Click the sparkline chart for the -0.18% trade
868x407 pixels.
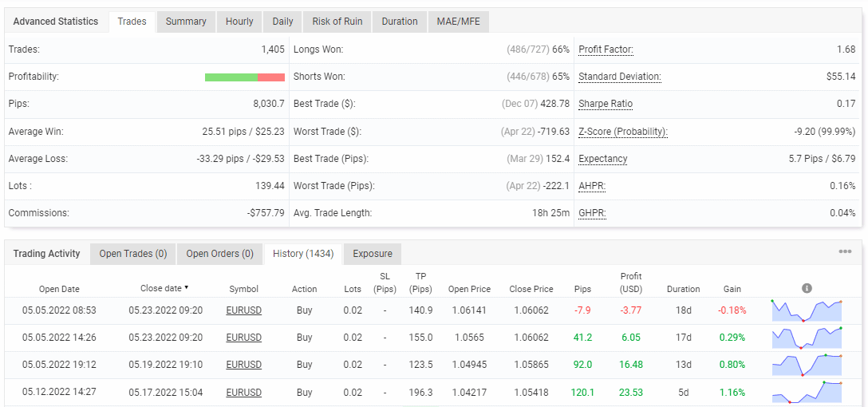[807, 310]
